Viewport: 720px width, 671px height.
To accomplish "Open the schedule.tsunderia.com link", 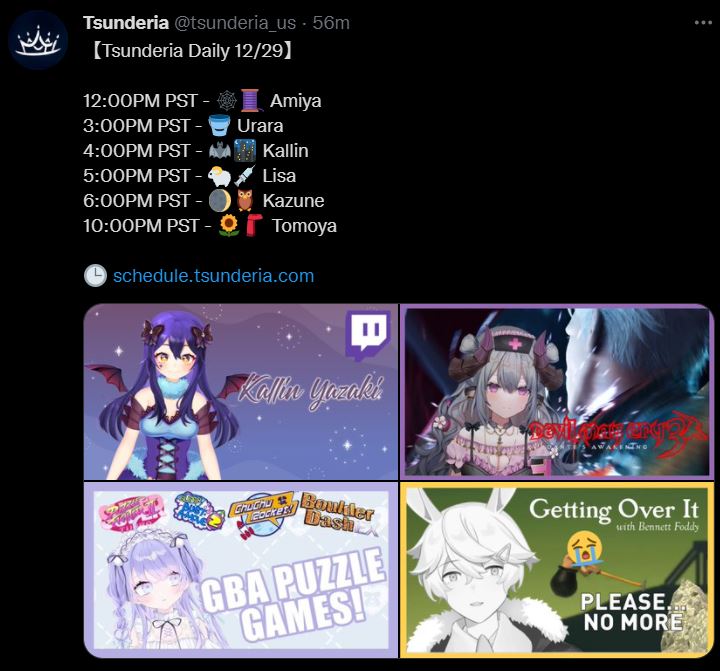I will click(214, 276).
